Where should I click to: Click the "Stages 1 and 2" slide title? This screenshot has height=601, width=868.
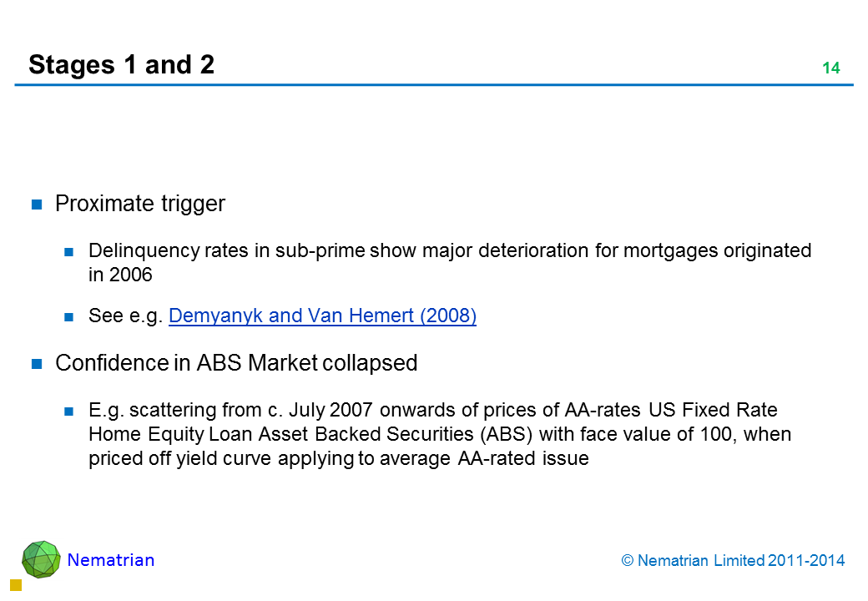click(x=121, y=65)
